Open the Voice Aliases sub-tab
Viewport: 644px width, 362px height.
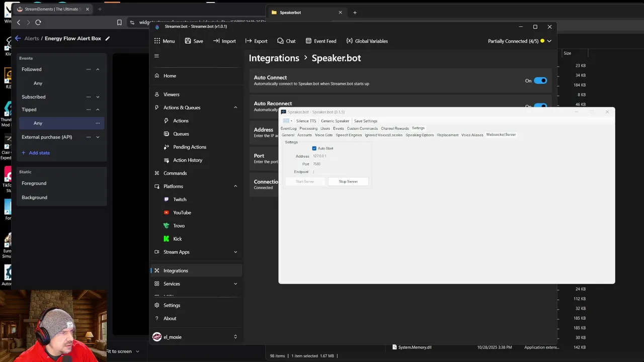tap(472, 135)
